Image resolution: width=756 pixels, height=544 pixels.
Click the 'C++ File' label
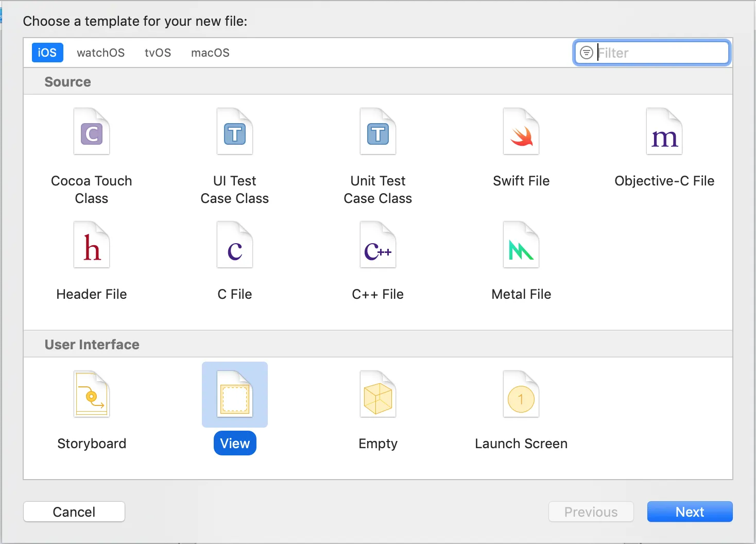point(378,294)
